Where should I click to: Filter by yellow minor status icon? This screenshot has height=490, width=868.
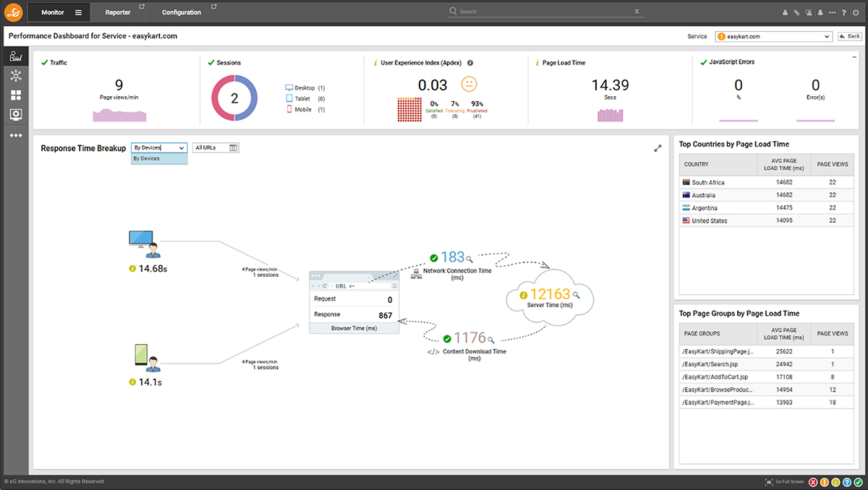point(835,482)
